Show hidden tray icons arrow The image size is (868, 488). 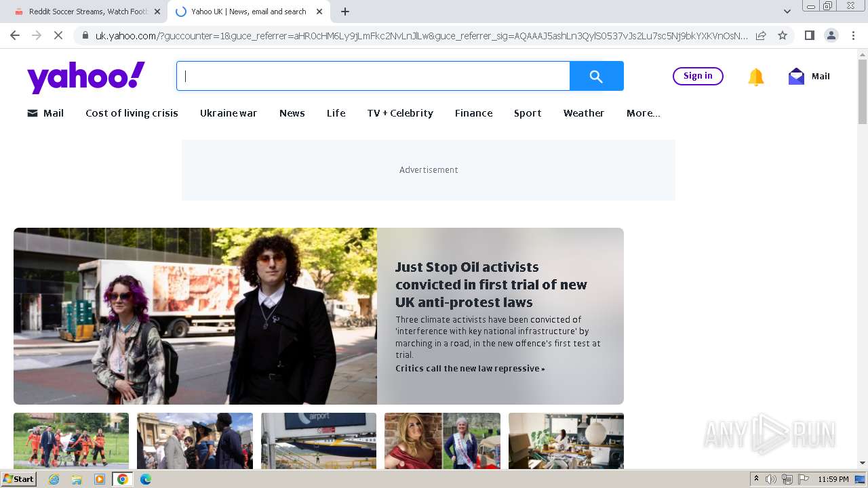756,479
